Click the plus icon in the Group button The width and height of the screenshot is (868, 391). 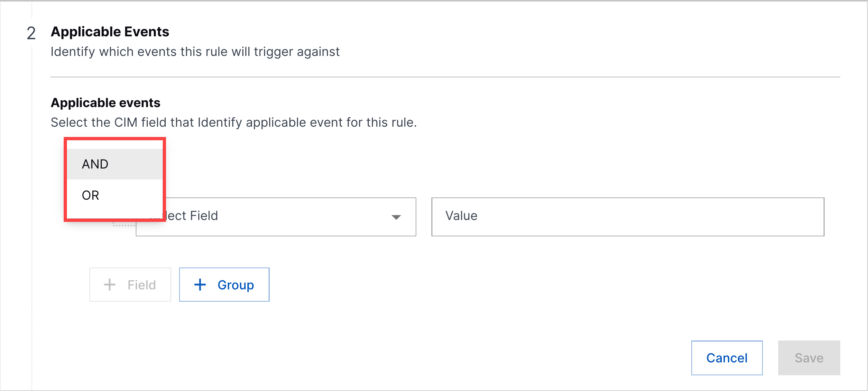[x=200, y=285]
